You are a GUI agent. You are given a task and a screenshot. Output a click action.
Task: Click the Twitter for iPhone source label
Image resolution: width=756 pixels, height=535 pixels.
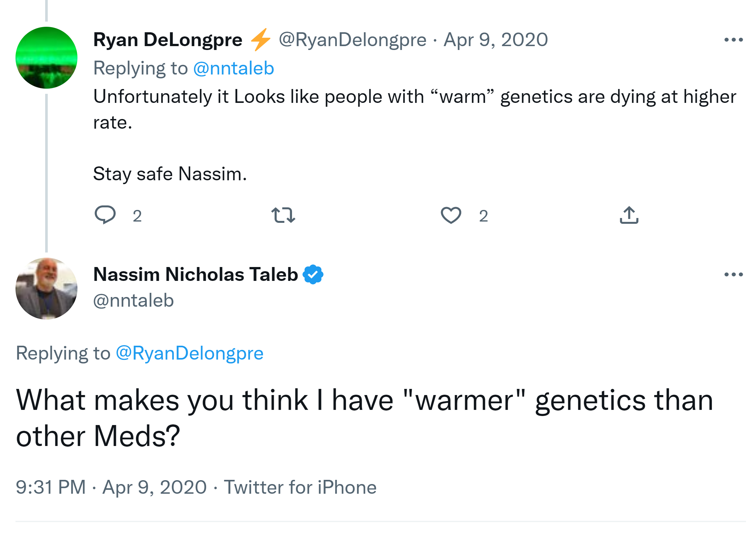click(300, 487)
